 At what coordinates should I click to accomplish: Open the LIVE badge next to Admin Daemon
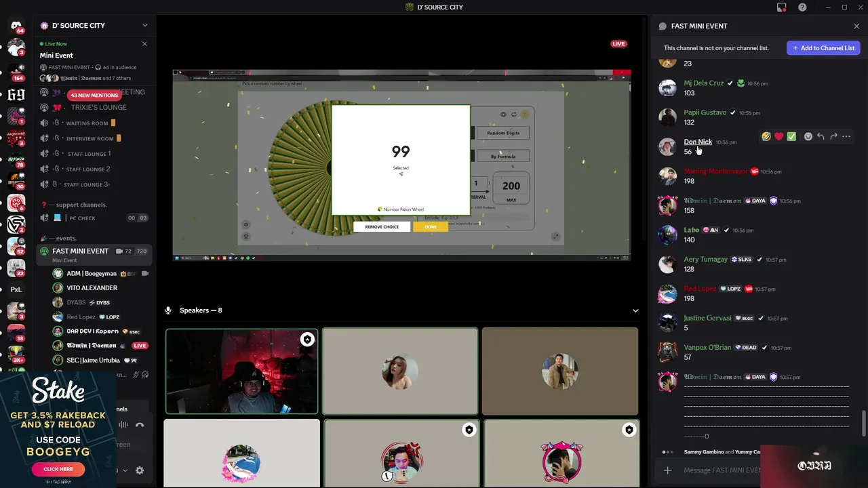140,346
